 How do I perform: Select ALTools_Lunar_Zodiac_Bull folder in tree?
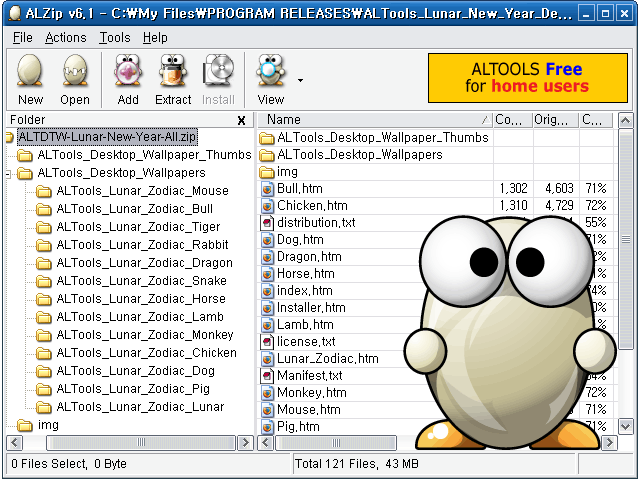point(134,209)
